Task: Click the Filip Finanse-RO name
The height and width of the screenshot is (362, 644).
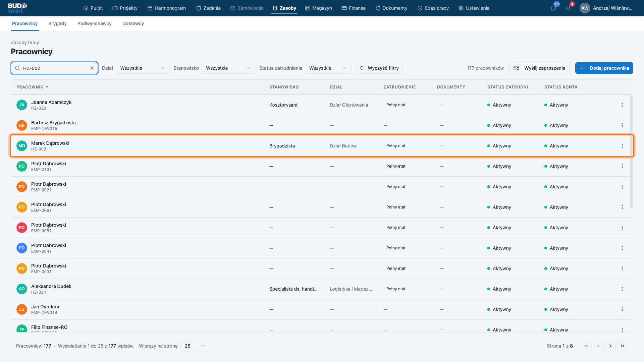Action: click(49, 327)
